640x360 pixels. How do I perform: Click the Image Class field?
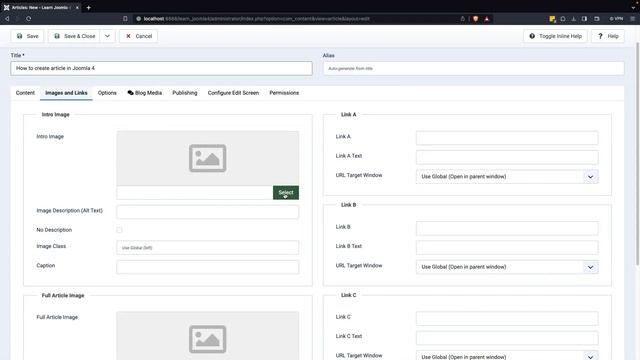208,248
